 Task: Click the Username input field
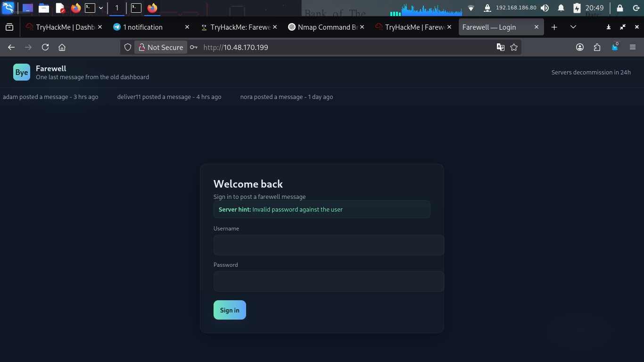pos(329,245)
